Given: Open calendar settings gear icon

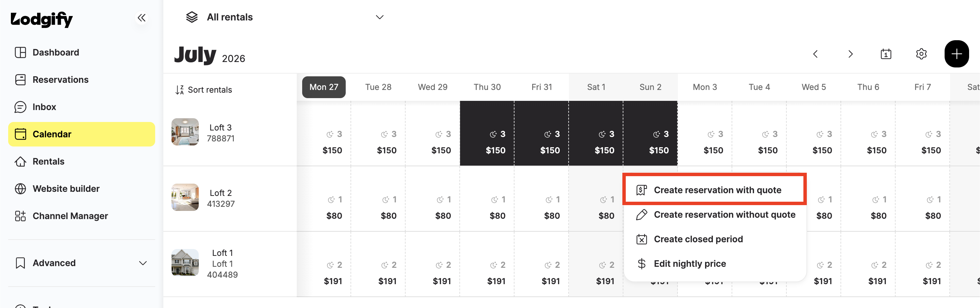Looking at the screenshot, I should click(x=921, y=54).
